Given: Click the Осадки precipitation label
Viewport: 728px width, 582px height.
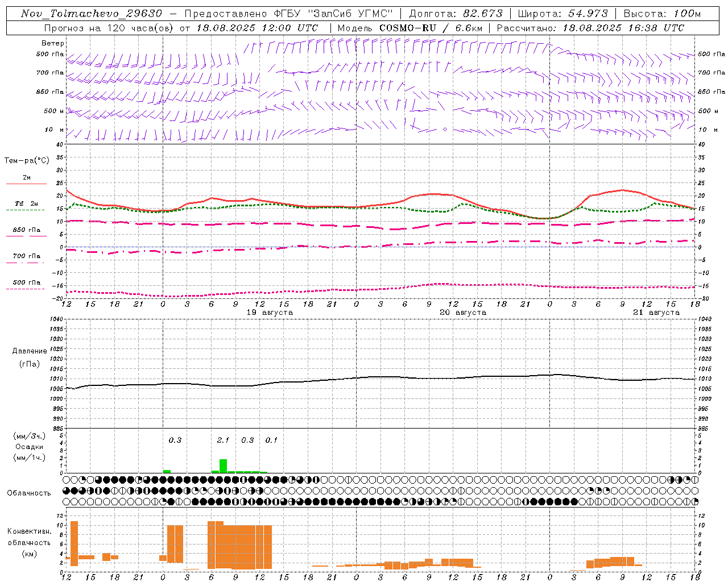Looking at the screenshot, I should pos(29,447).
